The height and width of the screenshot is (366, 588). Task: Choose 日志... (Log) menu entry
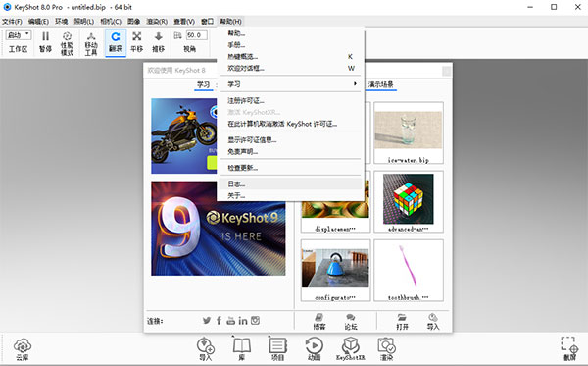pos(290,183)
